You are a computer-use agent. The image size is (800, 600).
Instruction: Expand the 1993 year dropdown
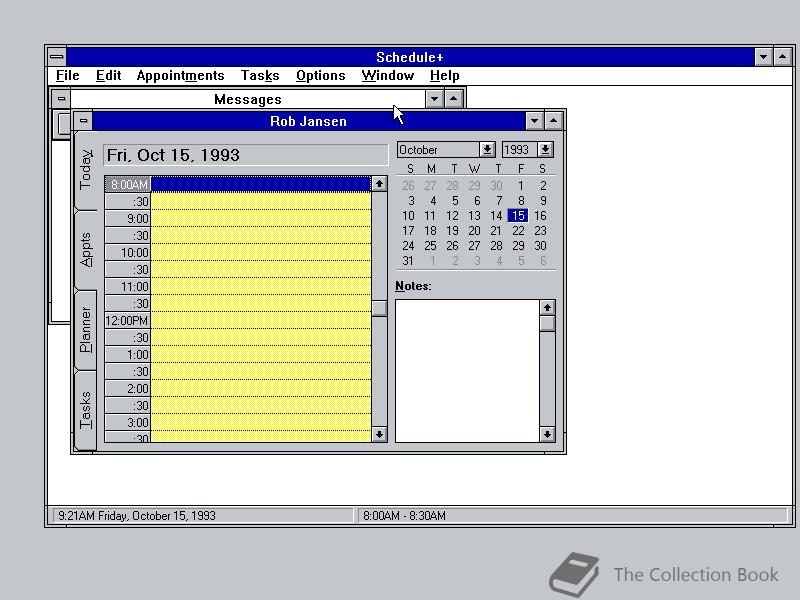[x=545, y=149]
